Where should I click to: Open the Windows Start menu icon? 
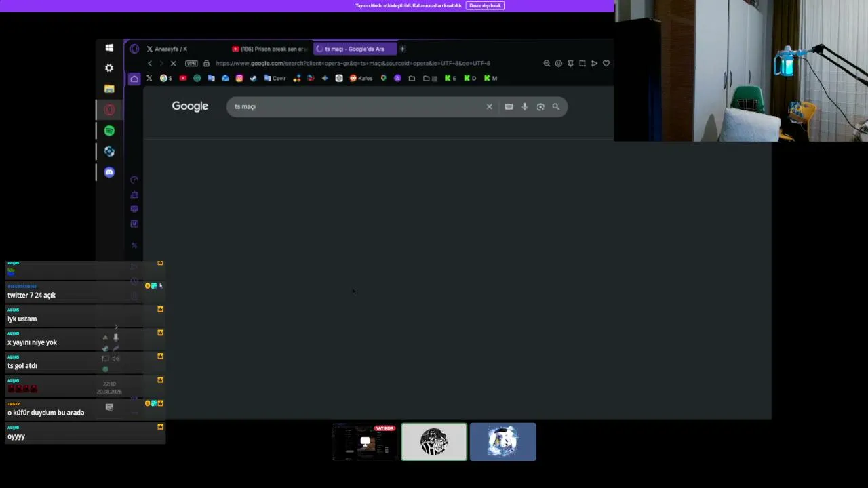click(x=109, y=47)
